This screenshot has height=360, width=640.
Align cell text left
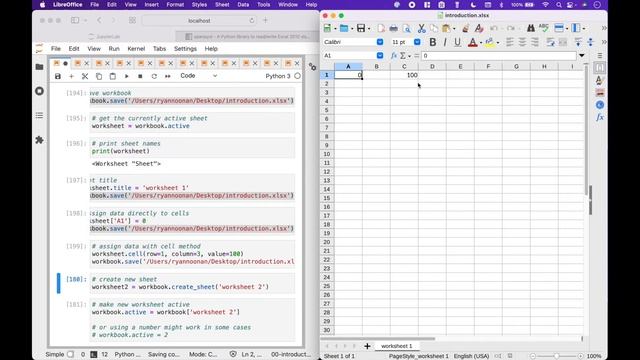[x=510, y=42]
